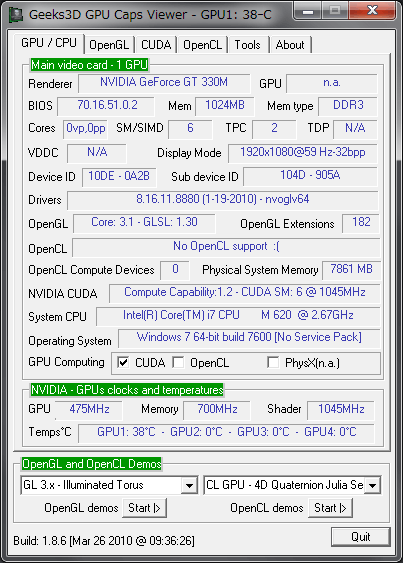Click the Renderer field showing GeForce GT 330M
The width and height of the screenshot is (403, 563).
tap(164, 83)
